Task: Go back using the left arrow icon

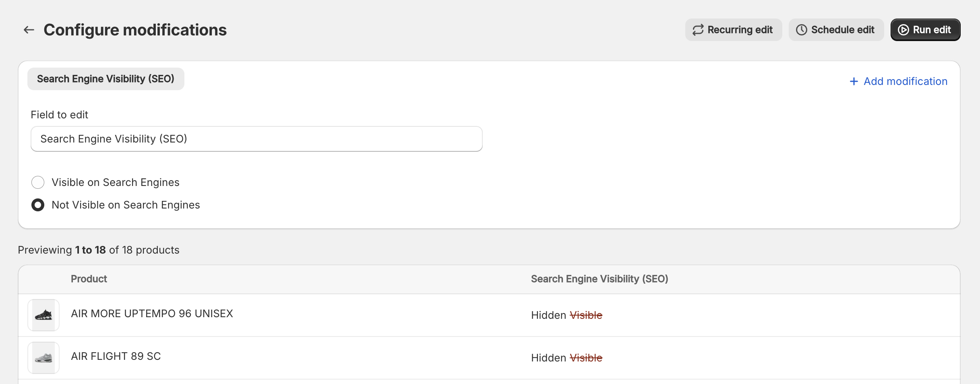Action: [x=29, y=30]
